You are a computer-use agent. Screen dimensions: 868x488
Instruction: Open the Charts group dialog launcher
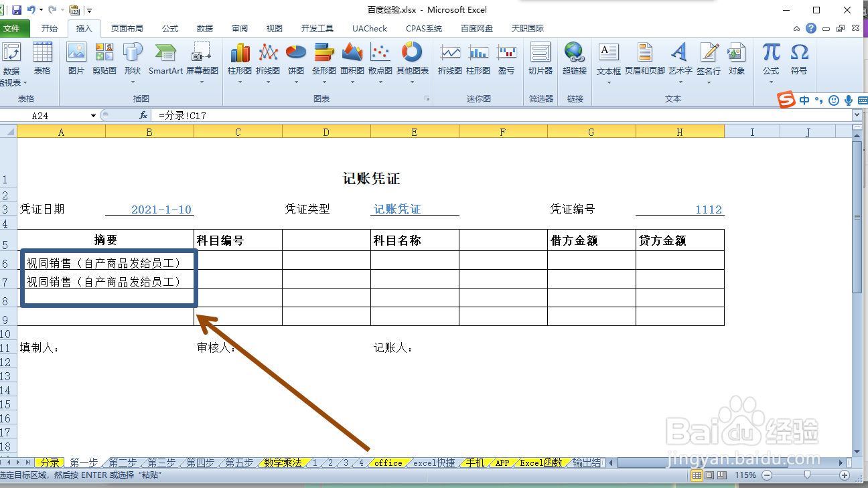pos(426,98)
